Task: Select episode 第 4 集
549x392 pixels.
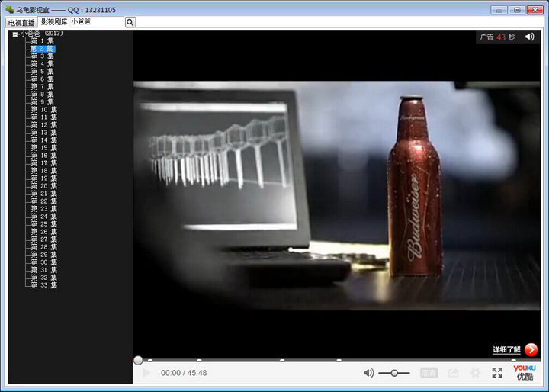Action: tap(43, 64)
